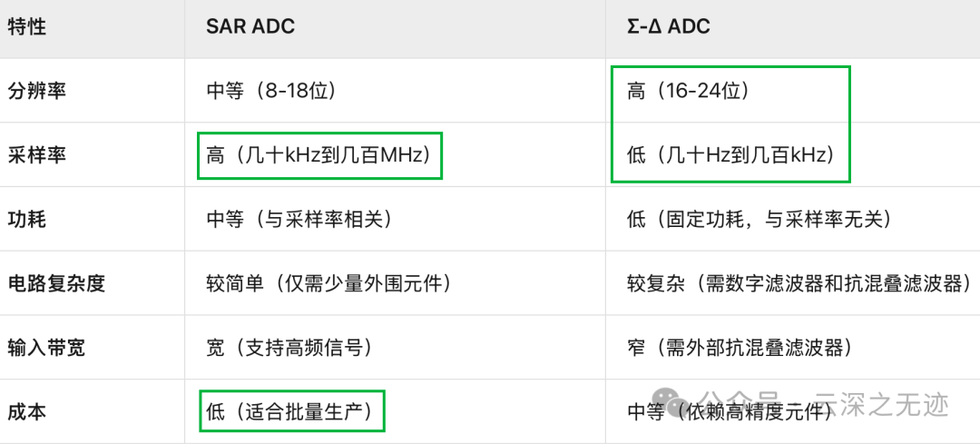Image resolution: width=980 pixels, height=444 pixels.
Task: Click the 输入带宽 row label
Action: coord(46,347)
